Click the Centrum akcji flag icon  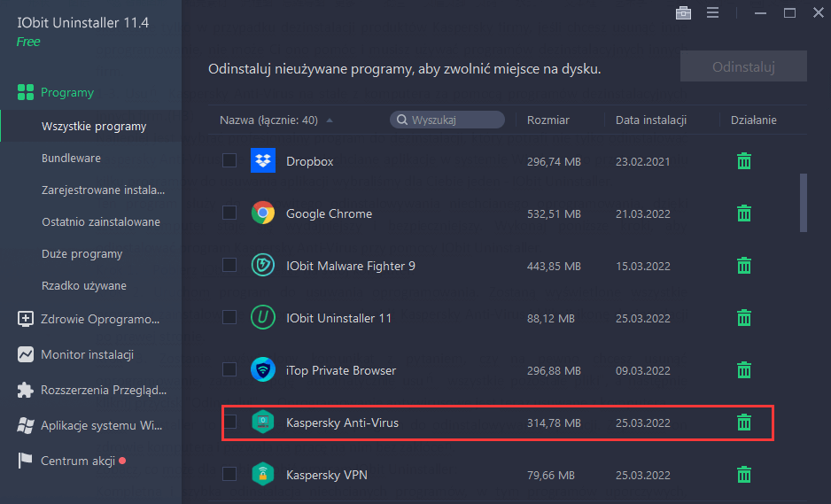26,461
